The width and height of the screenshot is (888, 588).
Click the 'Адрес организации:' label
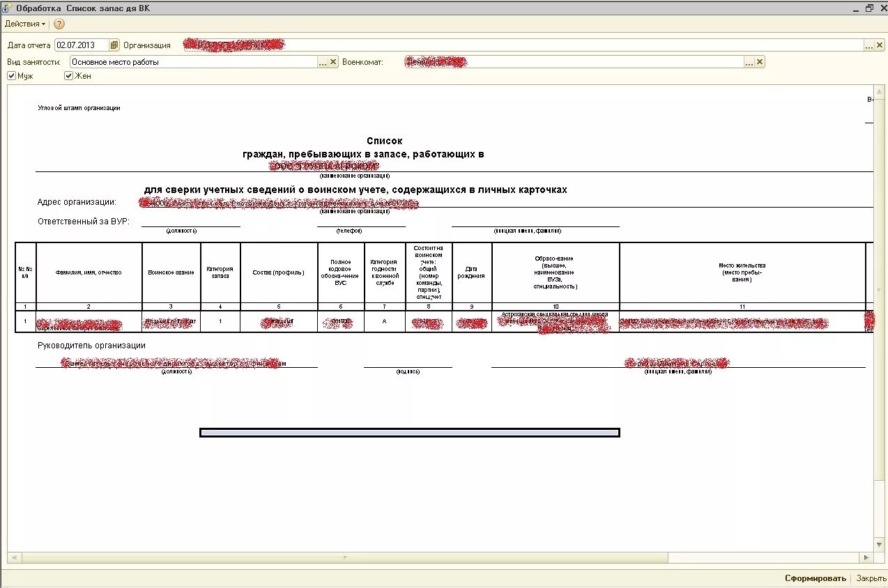(x=77, y=202)
